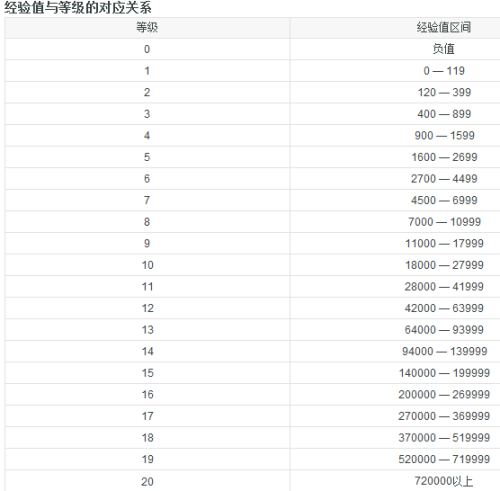Select the level 17 cell
This screenshot has height=491, width=500.
pos(147,416)
